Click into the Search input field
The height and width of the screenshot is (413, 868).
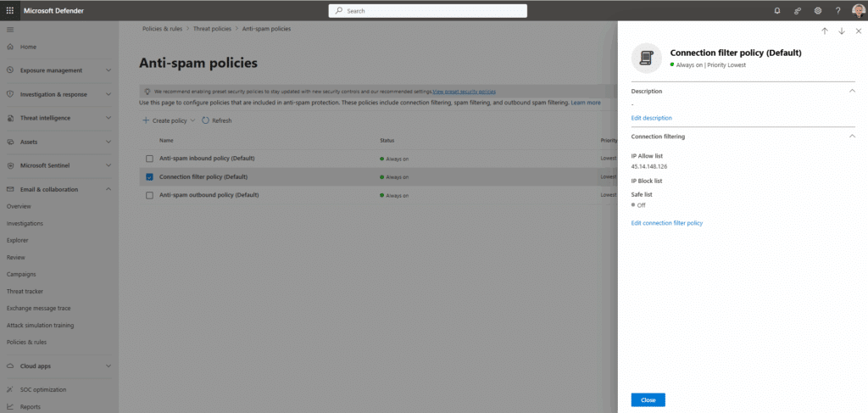tap(428, 10)
